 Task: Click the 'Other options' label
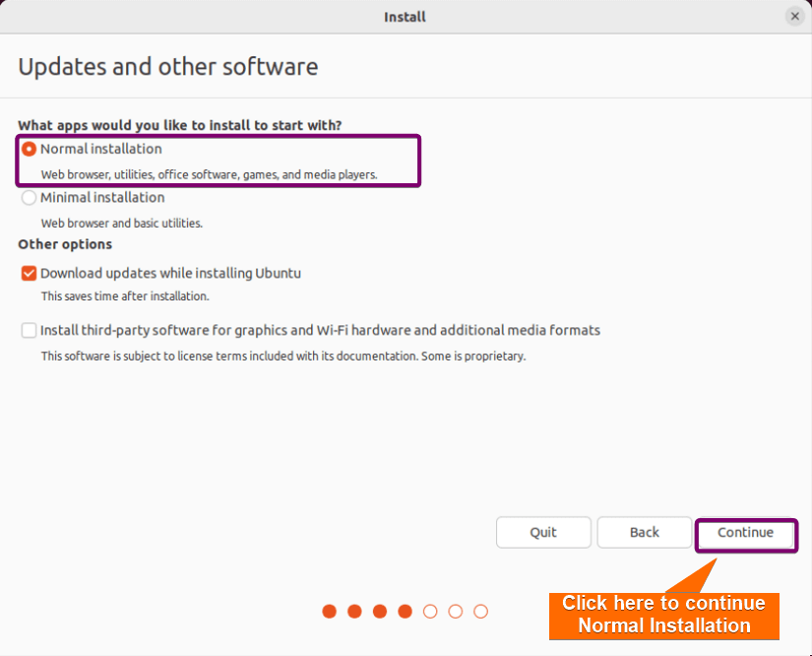point(65,244)
